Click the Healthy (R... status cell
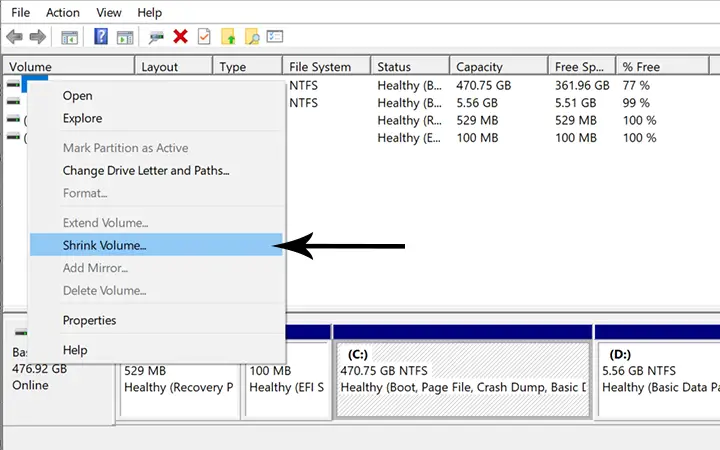720x450 pixels. click(410, 120)
